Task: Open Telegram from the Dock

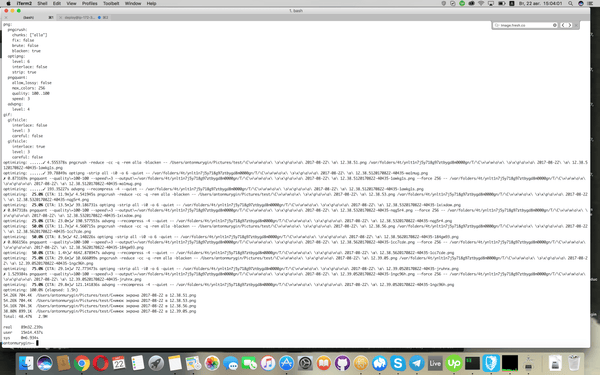Action: [x=416, y=363]
